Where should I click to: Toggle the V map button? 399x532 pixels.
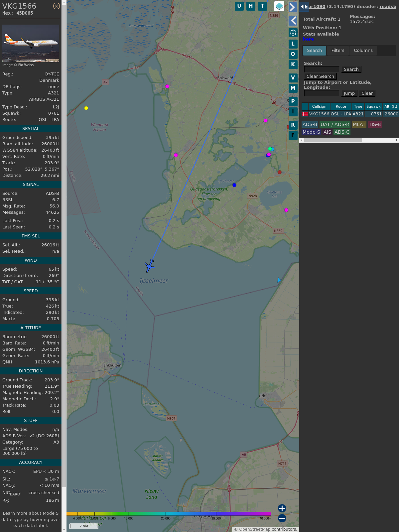click(x=293, y=78)
